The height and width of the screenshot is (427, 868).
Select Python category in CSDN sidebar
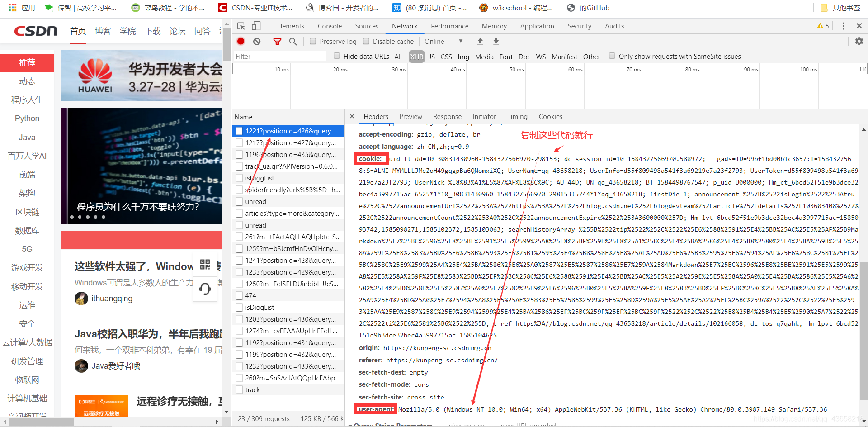(x=27, y=119)
